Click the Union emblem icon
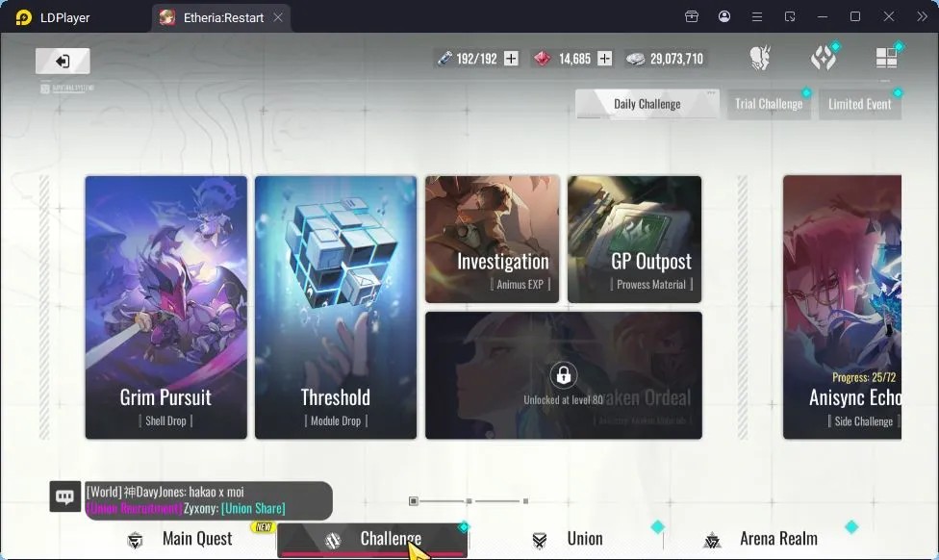The height and width of the screenshot is (560, 939). (540, 540)
